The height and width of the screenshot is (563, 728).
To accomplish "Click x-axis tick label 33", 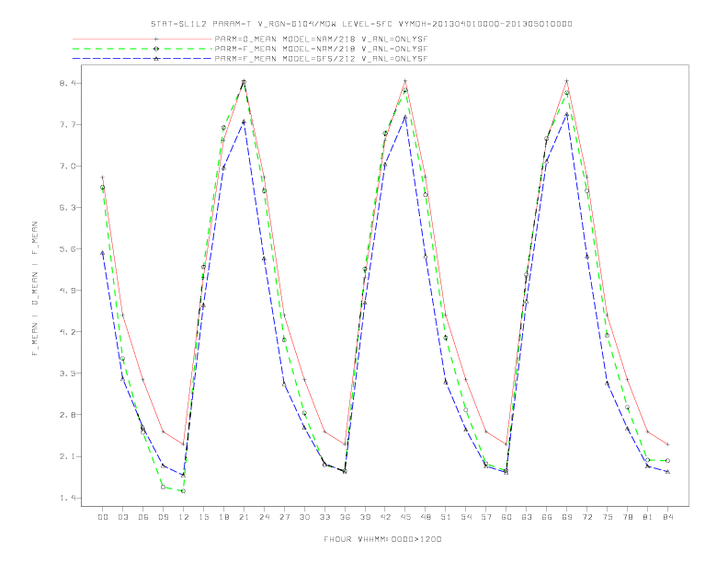I will [x=324, y=517].
